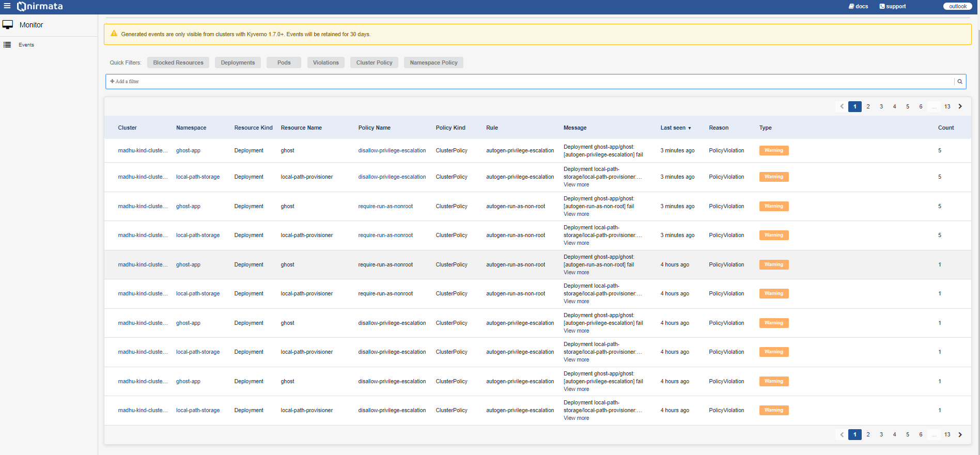Go to previous page using bottom arrow

click(x=842, y=434)
